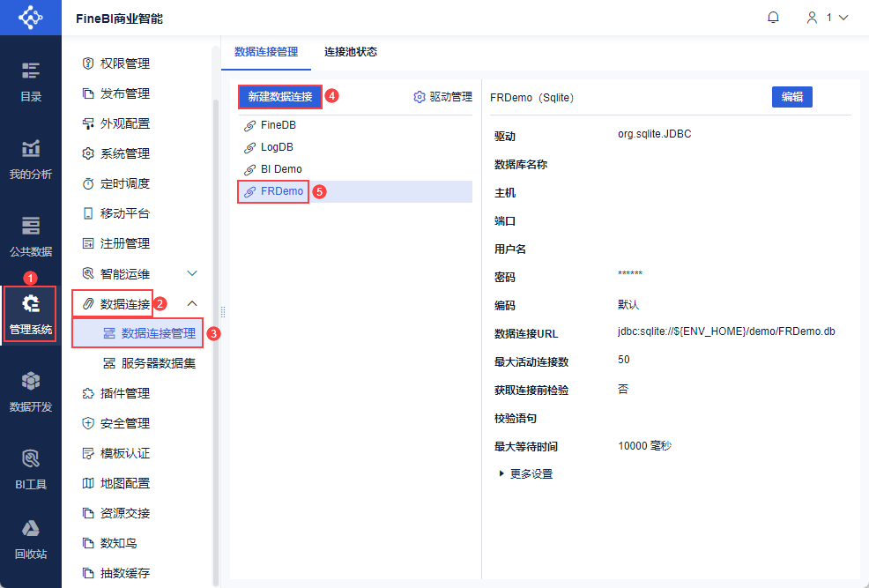Screen dimensions: 869x588
Task: Click 新建数据连接 button
Action: [280, 97]
